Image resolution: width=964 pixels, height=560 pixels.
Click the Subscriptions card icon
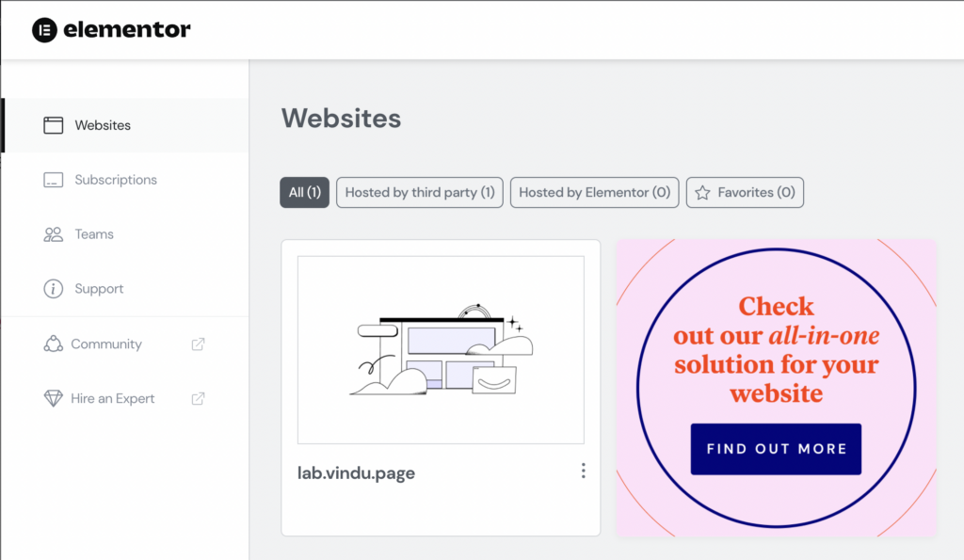click(53, 180)
